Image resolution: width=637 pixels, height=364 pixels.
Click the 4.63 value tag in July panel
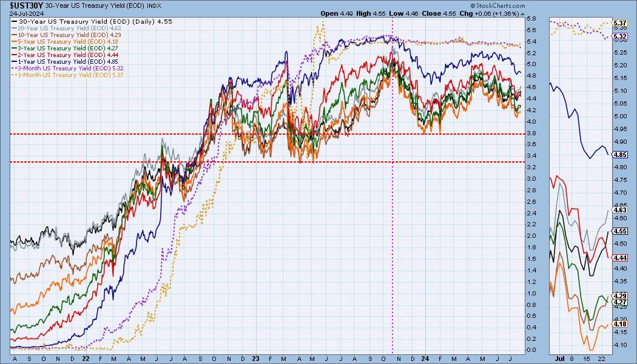[x=620, y=210]
